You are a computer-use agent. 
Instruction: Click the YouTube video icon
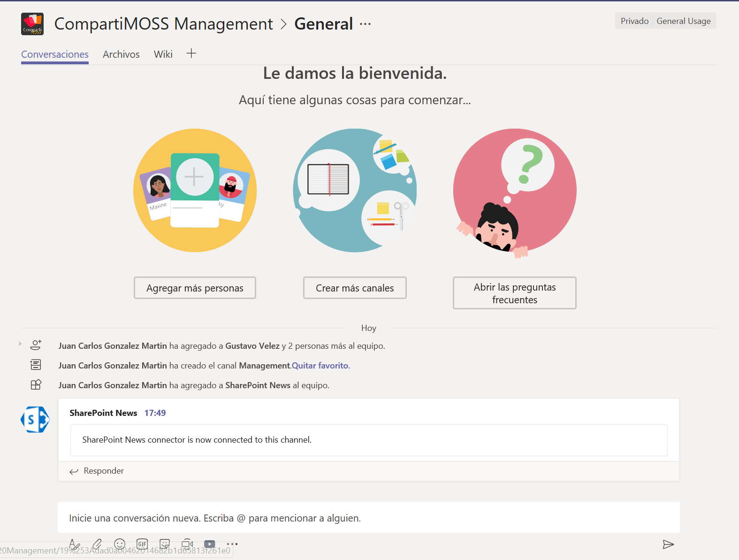210,544
